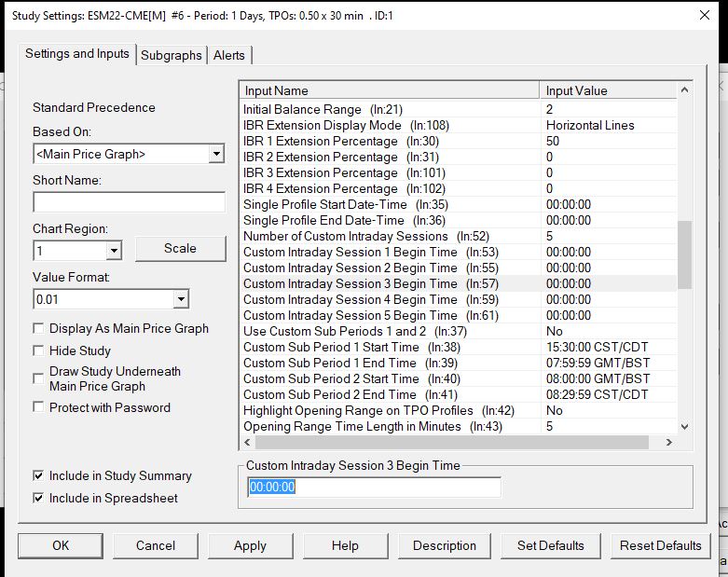728x577 pixels.
Task: Click the horizontal scrollbar thumb of inputs list
Action: coord(452,443)
